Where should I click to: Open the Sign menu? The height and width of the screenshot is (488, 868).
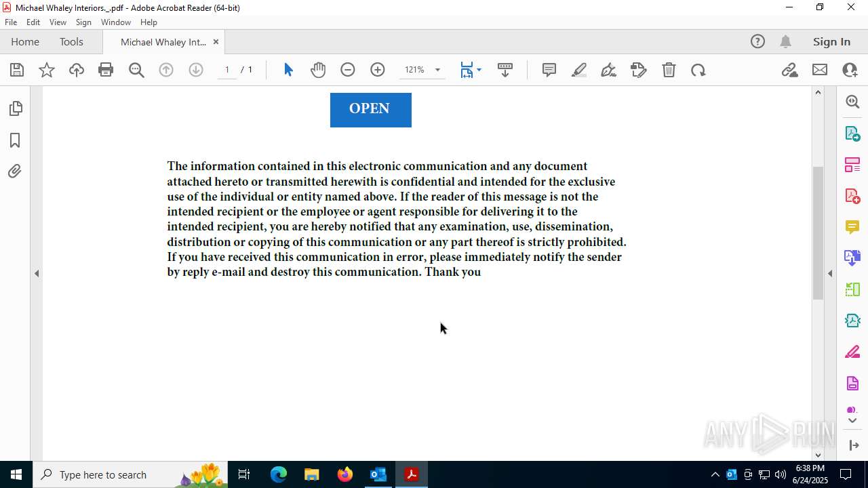pyautogui.click(x=83, y=22)
